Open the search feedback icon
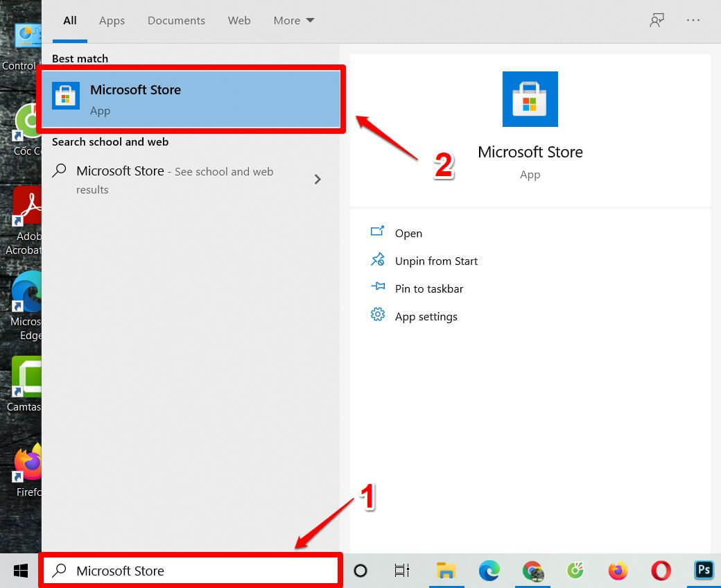 tap(657, 20)
